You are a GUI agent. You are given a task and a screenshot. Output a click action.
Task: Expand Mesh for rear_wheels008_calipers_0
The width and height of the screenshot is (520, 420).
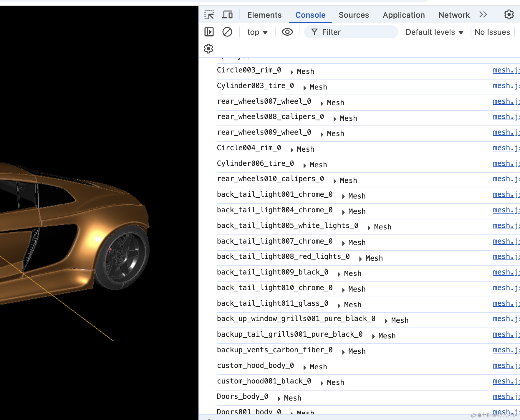click(x=335, y=119)
